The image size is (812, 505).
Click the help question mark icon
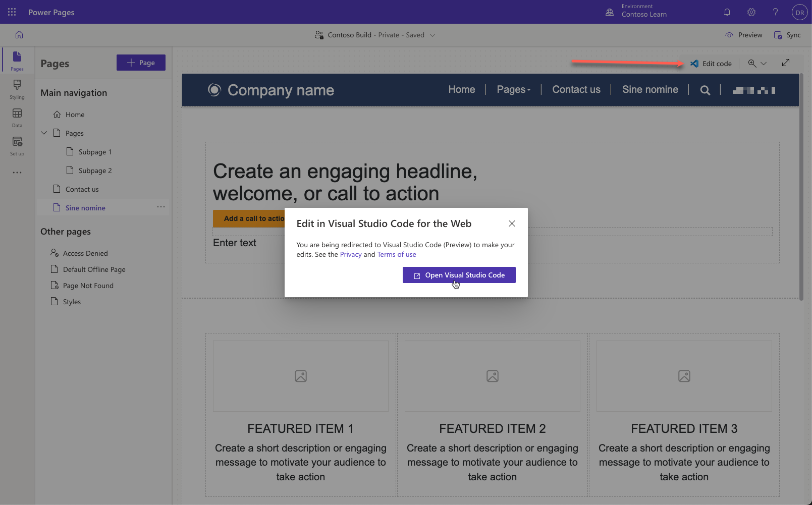(x=775, y=12)
